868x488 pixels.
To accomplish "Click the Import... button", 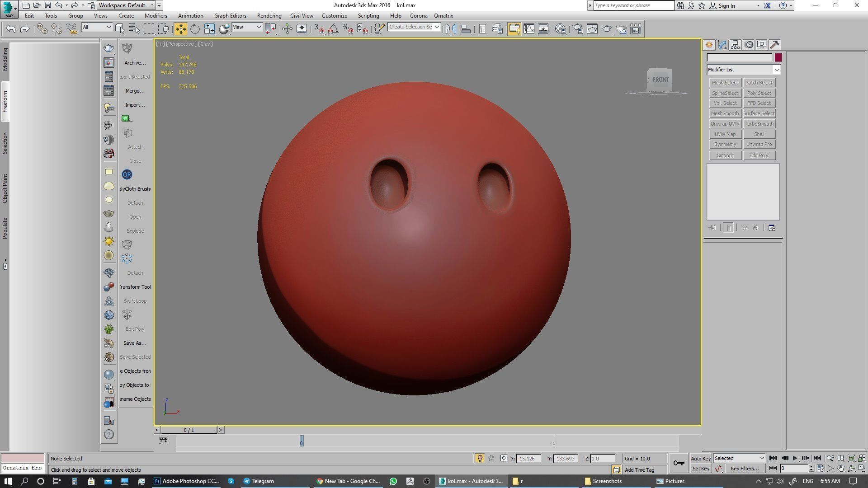I will [x=135, y=105].
